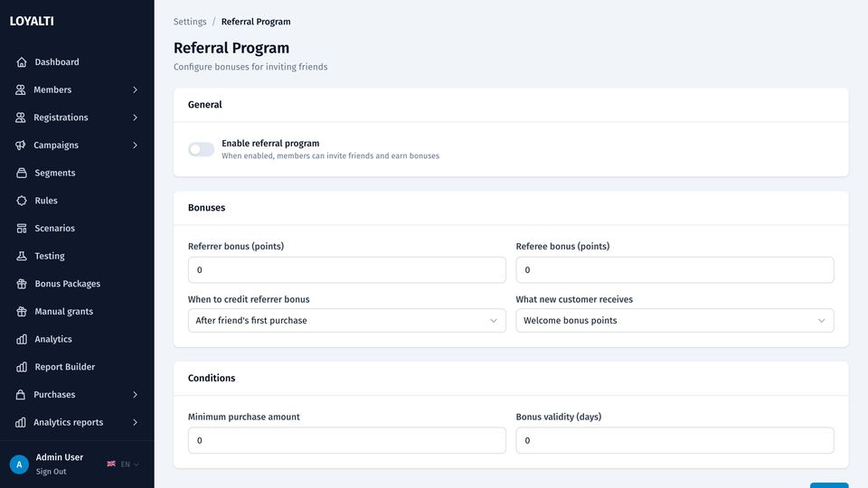This screenshot has height=488, width=868.
Task: Click the Bonus validity (days) field
Action: click(675, 440)
